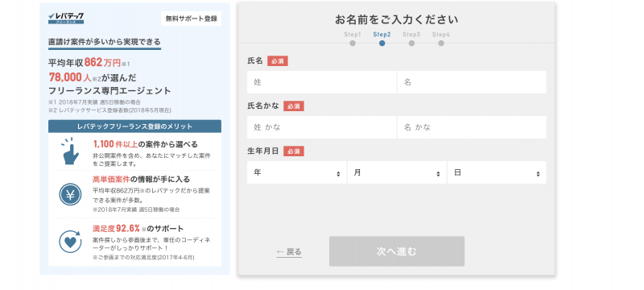Click the 氏名かな label

click(x=263, y=106)
